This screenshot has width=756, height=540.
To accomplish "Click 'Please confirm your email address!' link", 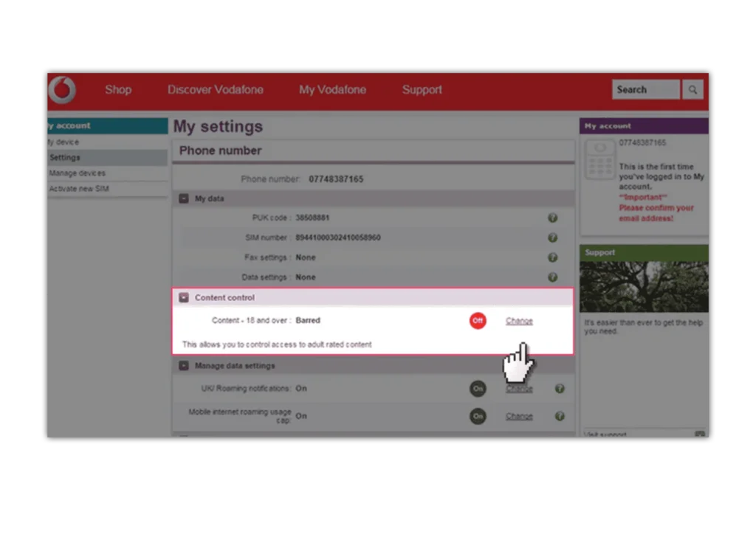I will pyautogui.click(x=656, y=213).
